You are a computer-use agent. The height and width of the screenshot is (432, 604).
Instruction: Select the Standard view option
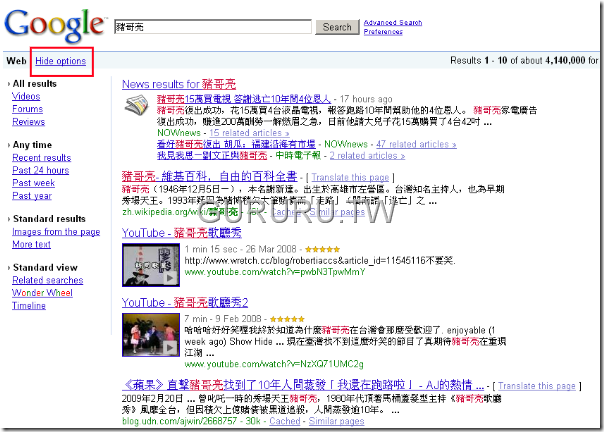[x=45, y=267]
